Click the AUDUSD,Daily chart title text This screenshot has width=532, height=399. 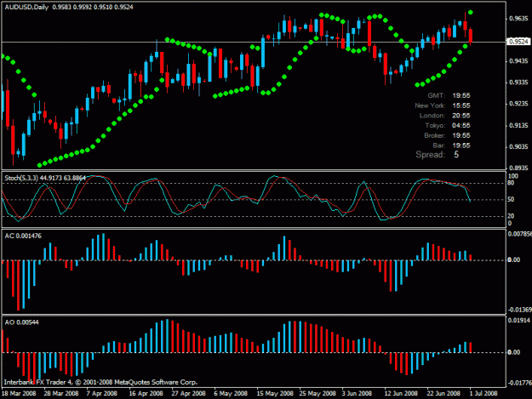26,7
